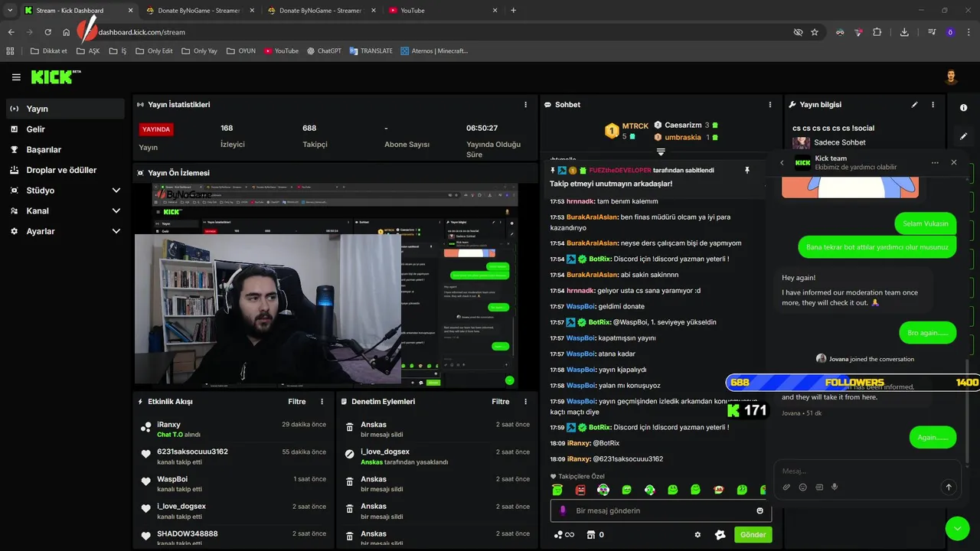Screen dimensions: 980x551
Task: Edit stream info via Yayın bilgisi pencil
Action: tap(914, 105)
